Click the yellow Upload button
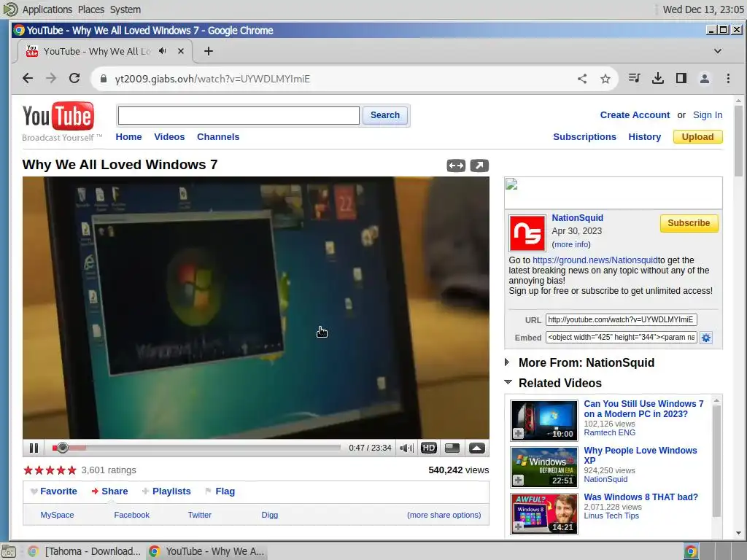747x560 pixels. pyautogui.click(x=697, y=136)
